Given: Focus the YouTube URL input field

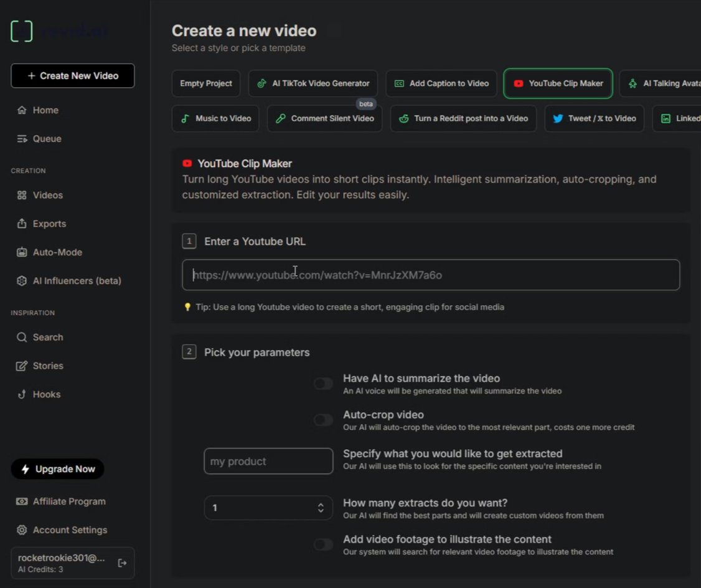Looking at the screenshot, I should point(431,275).
